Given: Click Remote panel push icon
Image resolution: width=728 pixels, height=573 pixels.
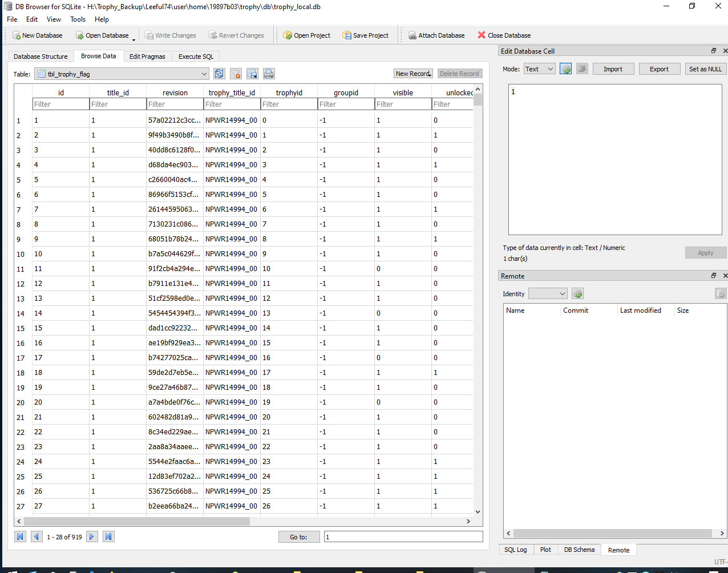Looking at the screenshot, I should (721, 294).
